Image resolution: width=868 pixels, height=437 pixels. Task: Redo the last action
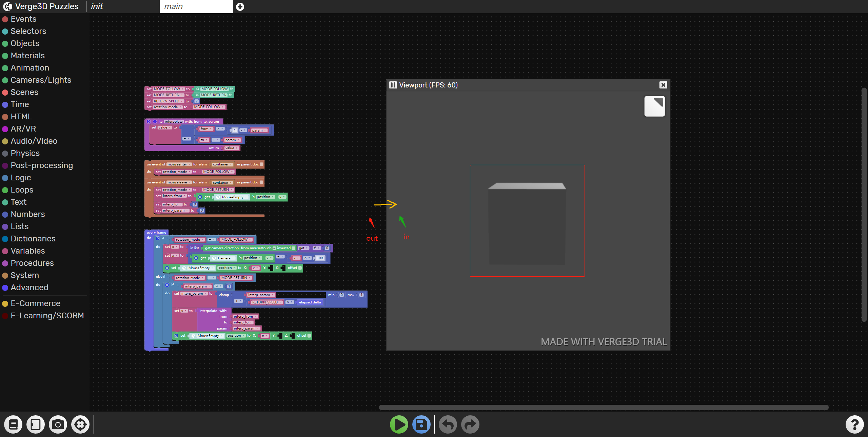pos(470,424)
